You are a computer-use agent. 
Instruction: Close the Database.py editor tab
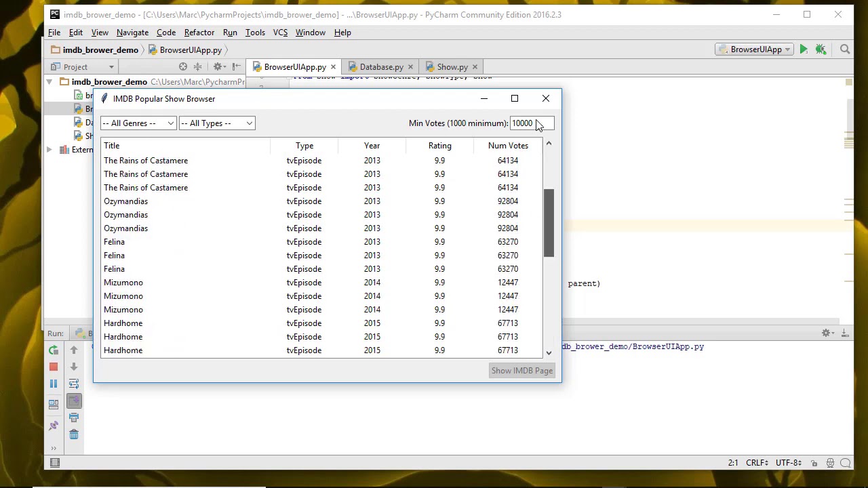point(410,67)
